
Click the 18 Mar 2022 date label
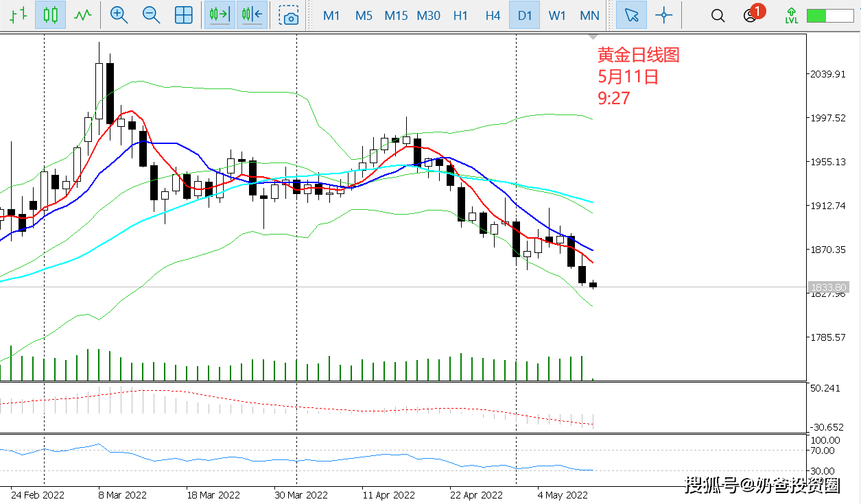point(214,494)
